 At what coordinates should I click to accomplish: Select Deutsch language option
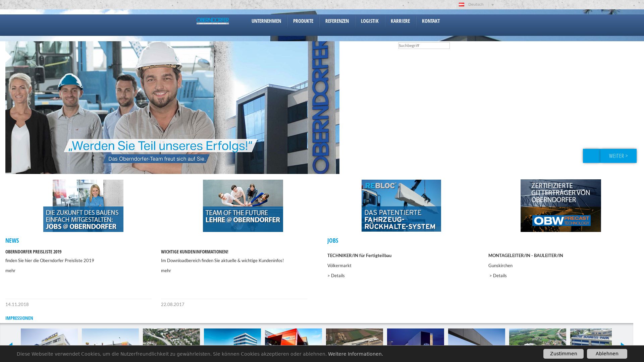coord(476,5)
